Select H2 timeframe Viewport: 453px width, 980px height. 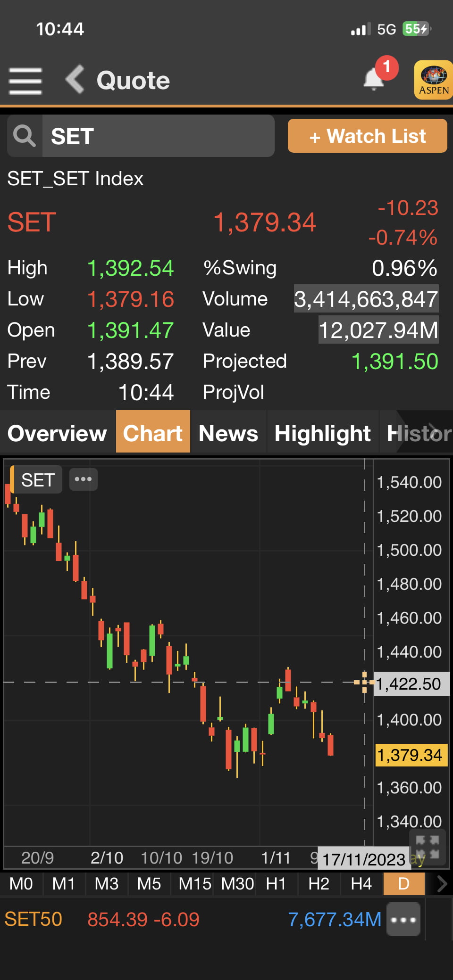click(x=319, y=884)
